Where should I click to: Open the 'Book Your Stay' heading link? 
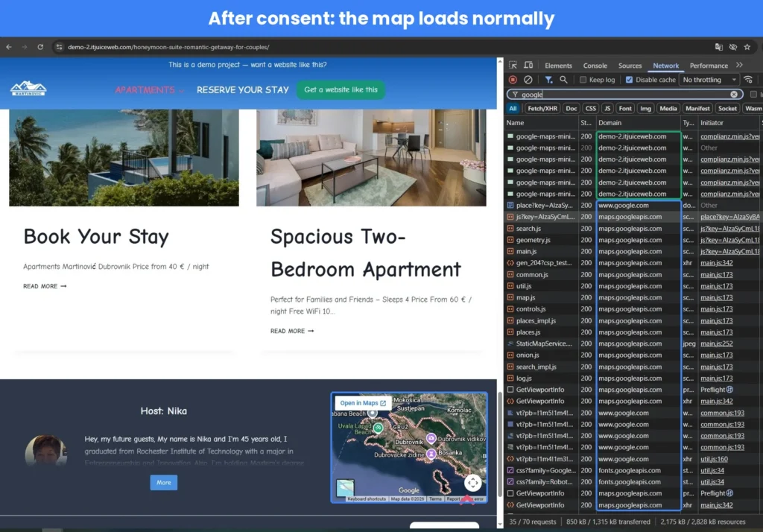pyautogui.click(x=96, y=236)
